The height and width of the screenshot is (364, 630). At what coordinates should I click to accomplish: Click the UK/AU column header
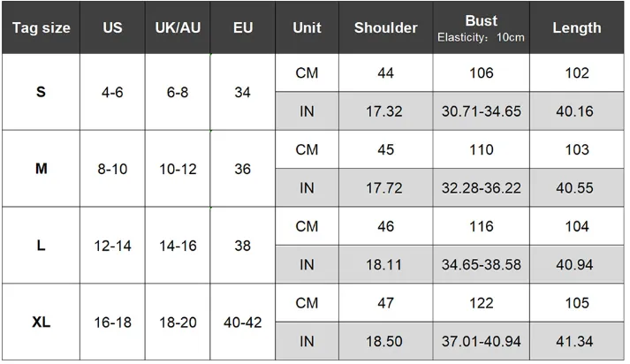[x=178, y=27]
